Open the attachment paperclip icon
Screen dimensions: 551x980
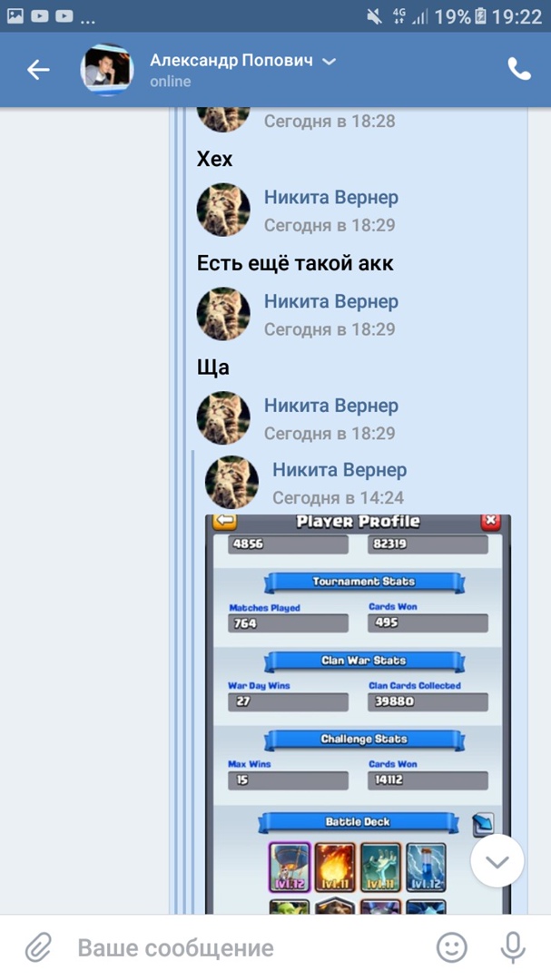coord(38,948)
